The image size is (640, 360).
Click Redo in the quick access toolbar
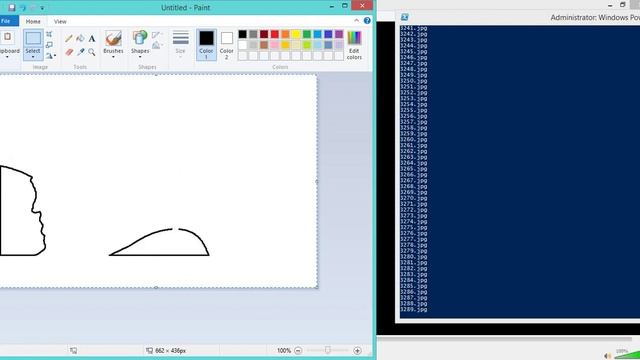(33, 7)
